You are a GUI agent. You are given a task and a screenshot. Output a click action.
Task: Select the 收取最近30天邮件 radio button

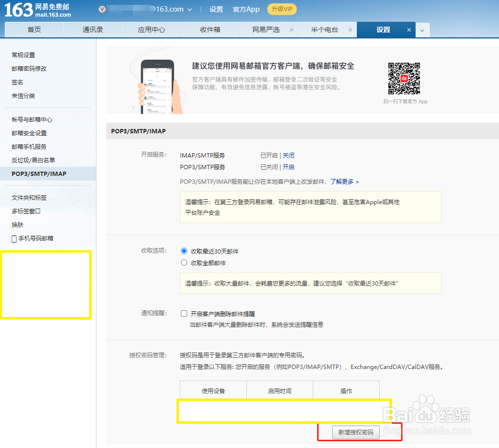point(184,251)
